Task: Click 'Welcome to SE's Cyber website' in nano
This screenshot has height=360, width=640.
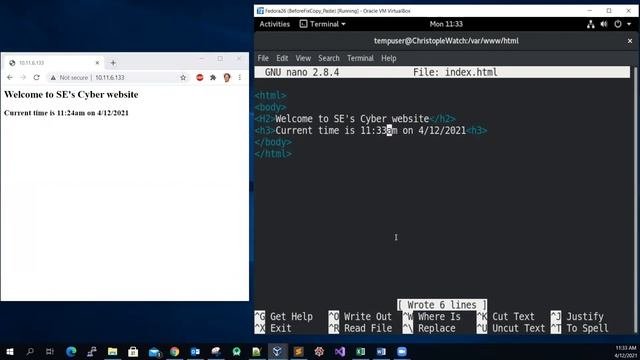Action: [352, 119]
